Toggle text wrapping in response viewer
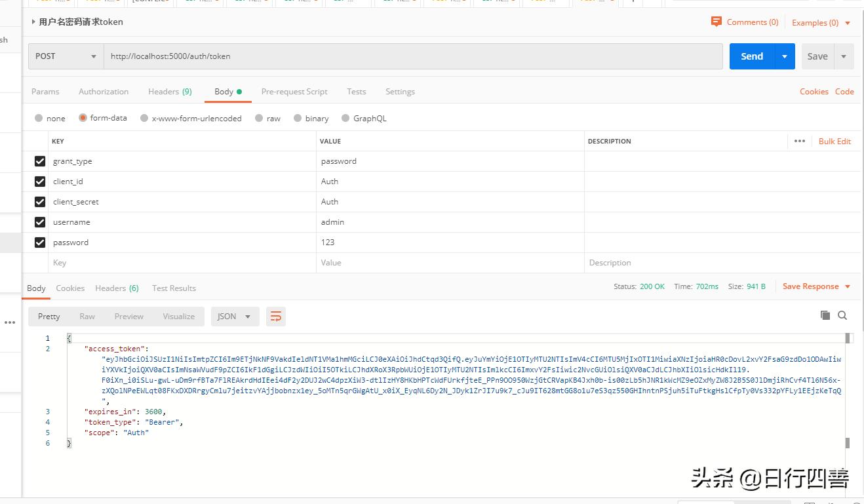The width and height of the screenshot is (864, 504). click(x=275, y=316)
